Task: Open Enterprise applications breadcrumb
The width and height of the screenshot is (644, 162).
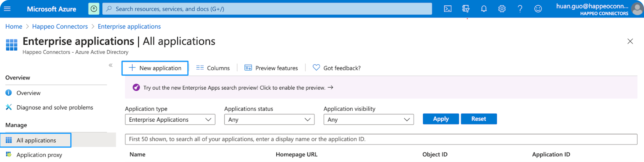Action: (129, 26)
